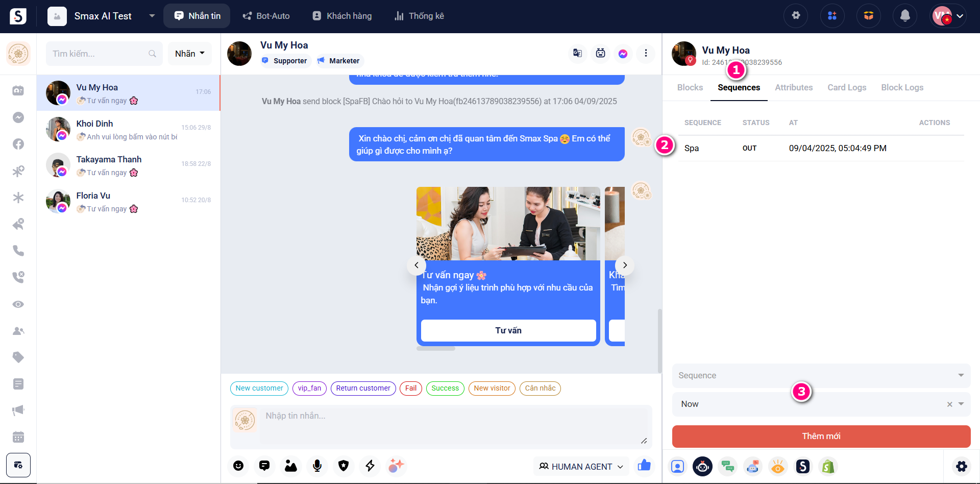The image size is (980, 484).
Task: Click the bot icon in chat header
Action: [600, 53]
